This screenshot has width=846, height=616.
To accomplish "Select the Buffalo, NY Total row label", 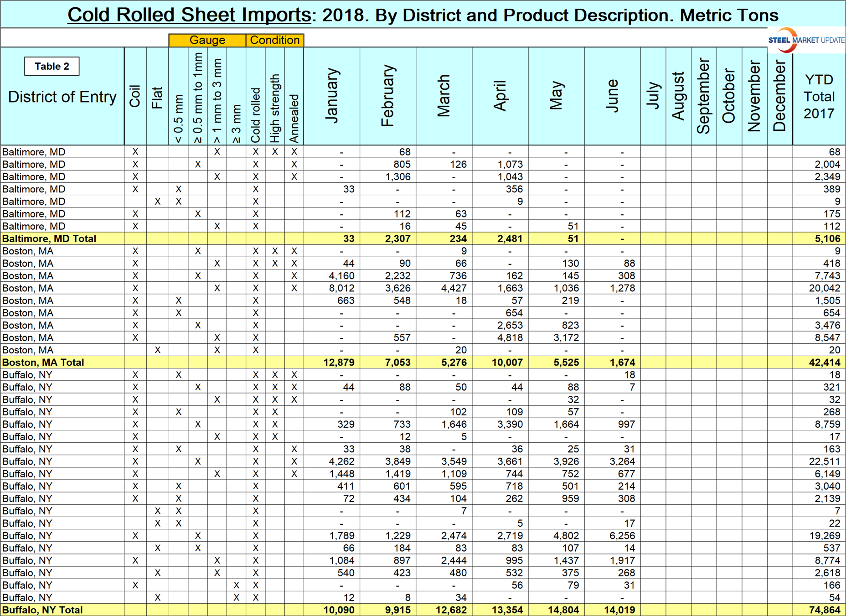I will coord(43,610).
